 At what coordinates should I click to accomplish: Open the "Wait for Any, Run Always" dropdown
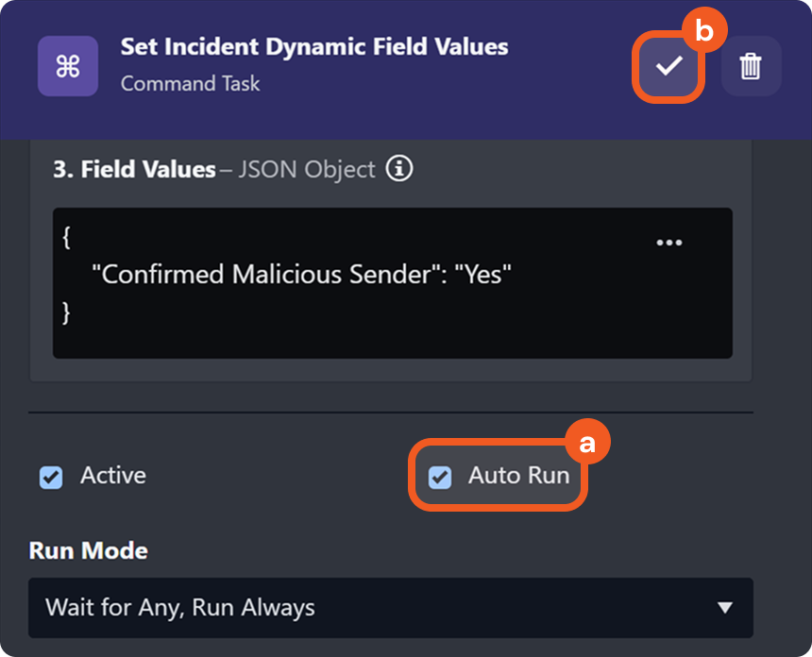click(378, 607)
